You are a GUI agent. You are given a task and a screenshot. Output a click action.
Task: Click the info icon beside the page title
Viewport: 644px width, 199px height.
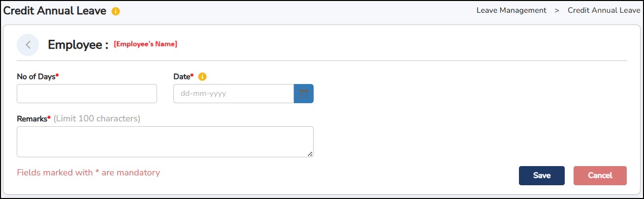pos(116,11)
